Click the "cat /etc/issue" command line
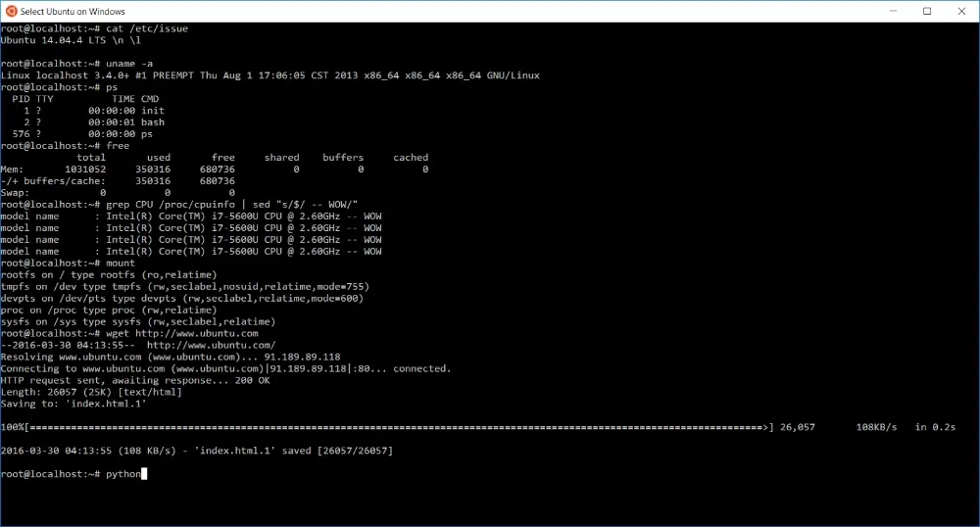Image resolution: width=980 pixels, height=527 pixels. 94,28
